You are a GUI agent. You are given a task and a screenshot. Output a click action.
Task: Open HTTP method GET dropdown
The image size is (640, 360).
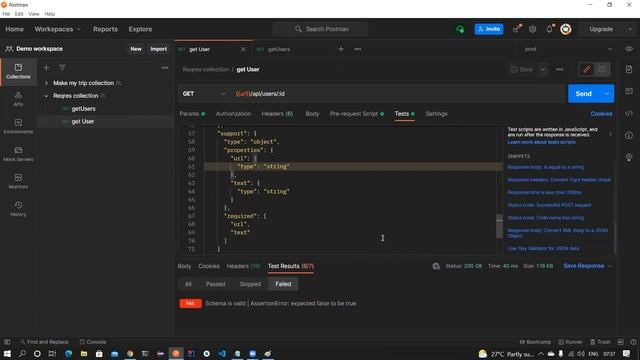[204, 94]
